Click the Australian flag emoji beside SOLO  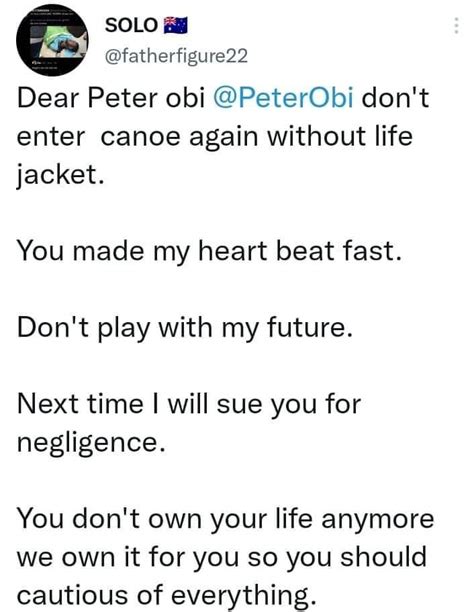click(175, 25)
